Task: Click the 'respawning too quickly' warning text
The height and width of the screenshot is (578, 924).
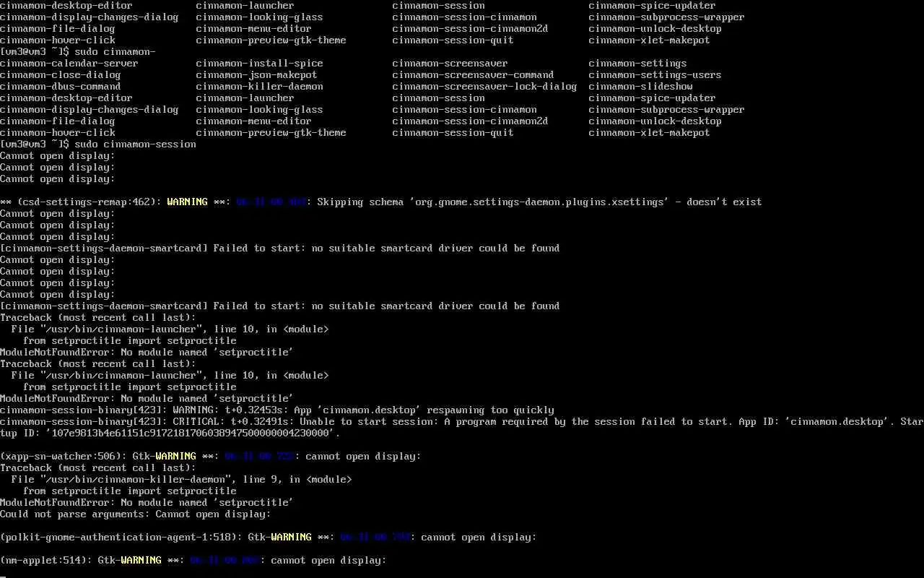Action: [491, 410]
